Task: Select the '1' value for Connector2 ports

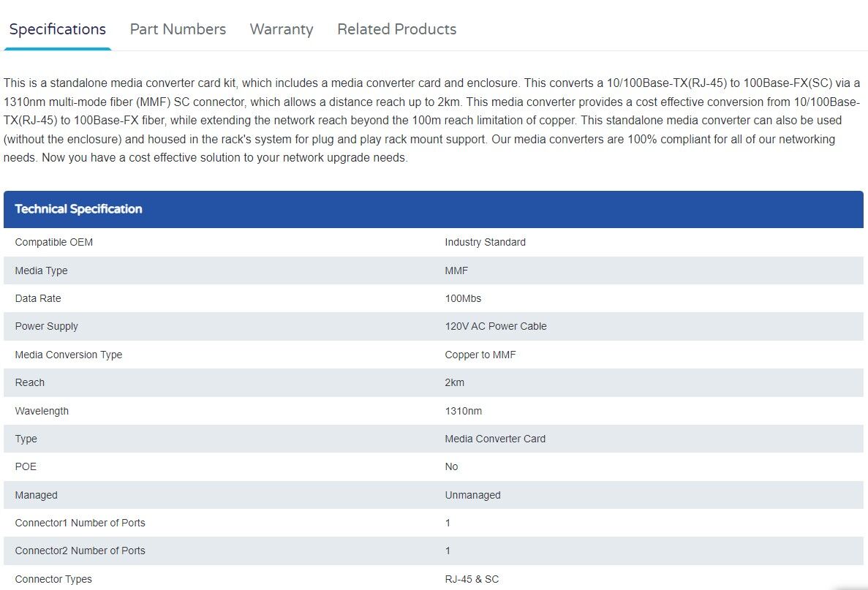Action: [448, 551]
